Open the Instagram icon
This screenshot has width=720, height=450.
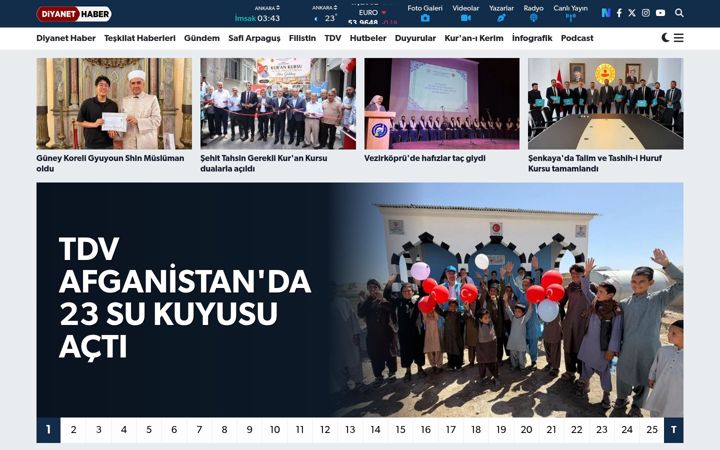pos(646,13)
